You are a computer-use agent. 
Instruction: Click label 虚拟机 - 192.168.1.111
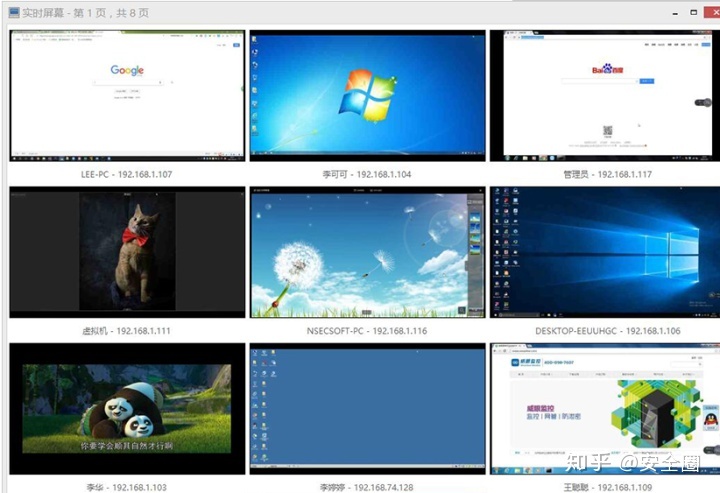click(126, 331)
